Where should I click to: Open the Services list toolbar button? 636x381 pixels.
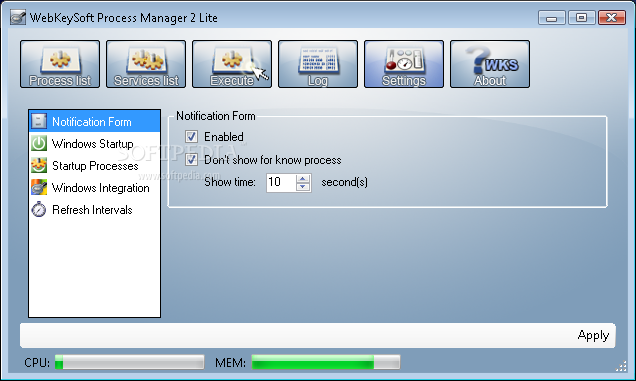click(146, 64)
